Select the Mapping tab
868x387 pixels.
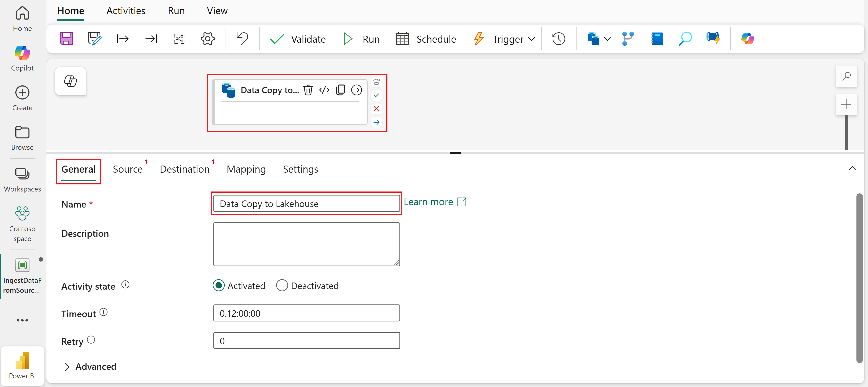(246, 169)
